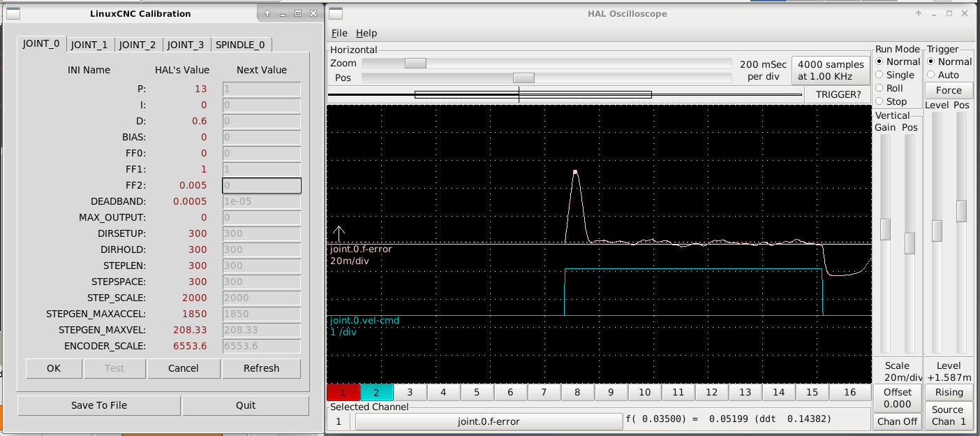
Task: Select oscilloscope channel 5
Action: click(x=477, y=392)
